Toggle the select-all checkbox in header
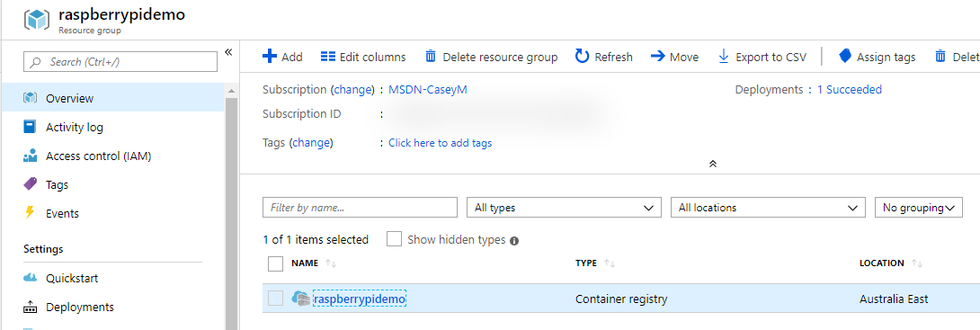Viewport: 980px width, 330px height. [276, 263]
